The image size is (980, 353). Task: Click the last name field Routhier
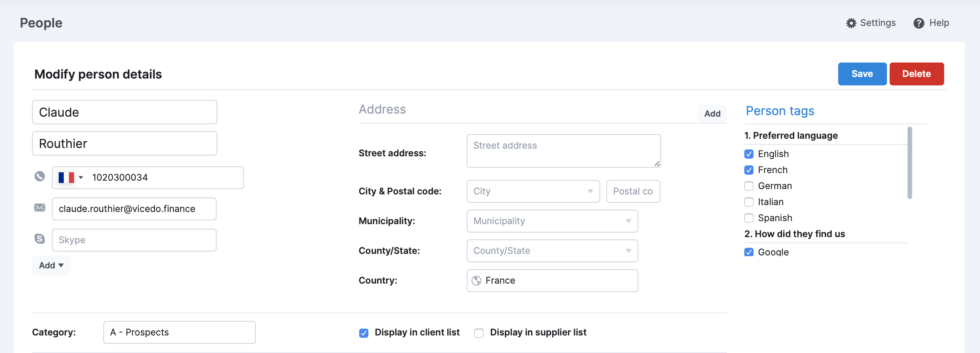tap(125, 143)
